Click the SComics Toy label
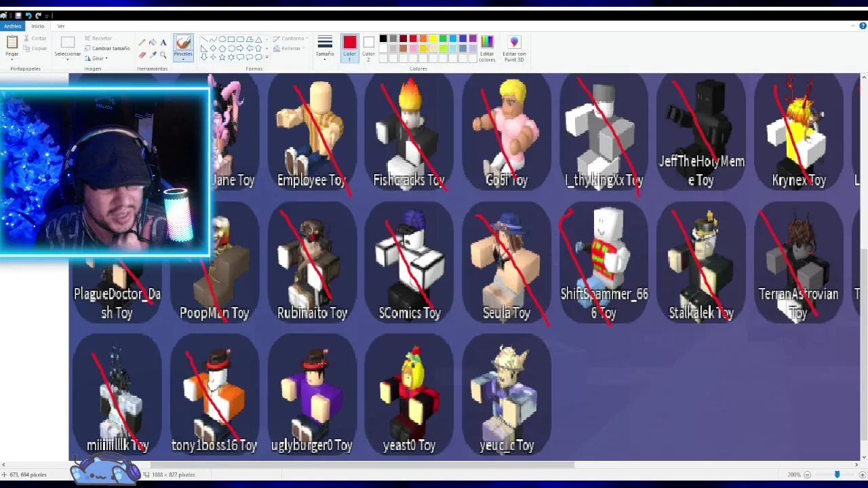Viewport: 868px width, 488px height. (410, 313)
